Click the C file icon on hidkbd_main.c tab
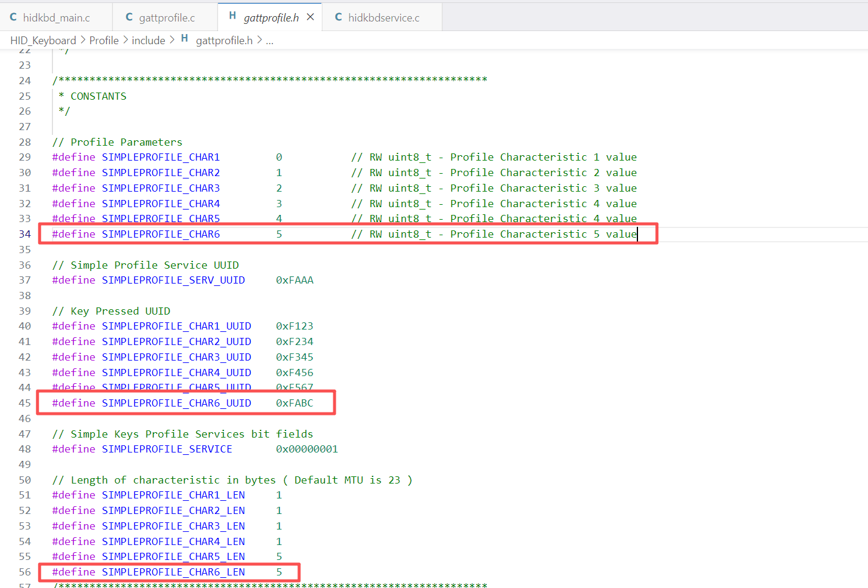The width and height of the screenshot is (868, 588). point(13,17)
